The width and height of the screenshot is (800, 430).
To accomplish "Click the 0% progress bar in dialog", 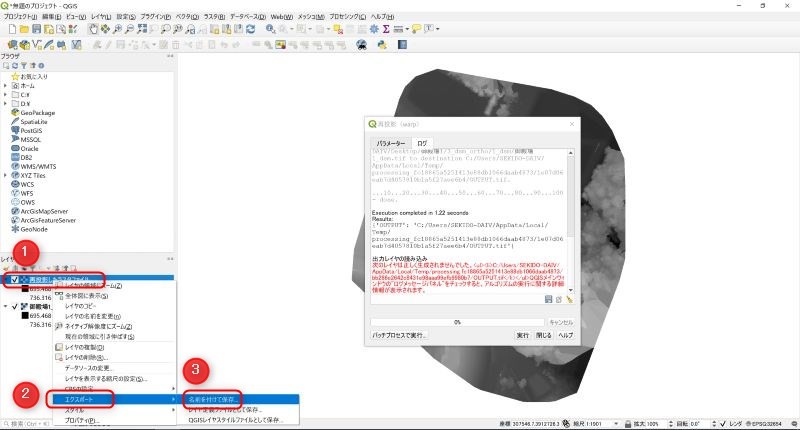I will pyautogui.click(x=456, y=322).
